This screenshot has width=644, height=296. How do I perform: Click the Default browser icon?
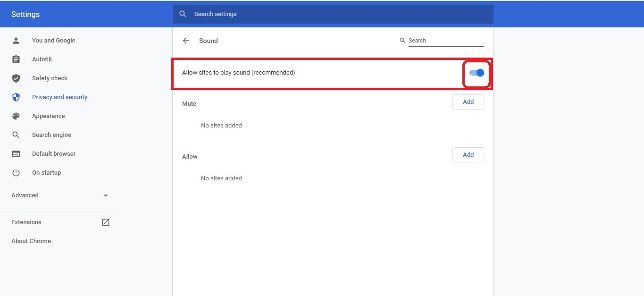click(16, 153)
